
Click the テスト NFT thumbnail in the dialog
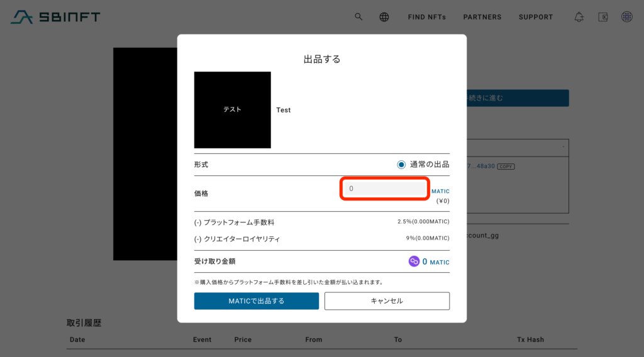(233, 110)
